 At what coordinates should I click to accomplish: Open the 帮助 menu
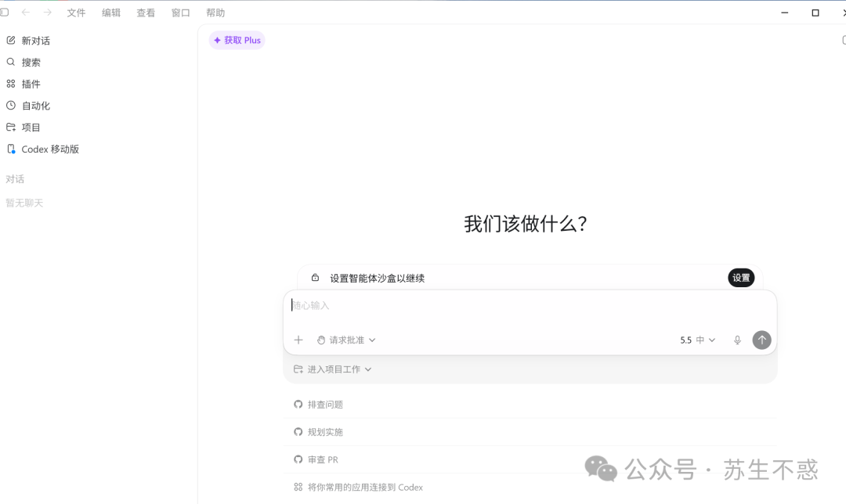pyautogui.click(x=215, y=13)
